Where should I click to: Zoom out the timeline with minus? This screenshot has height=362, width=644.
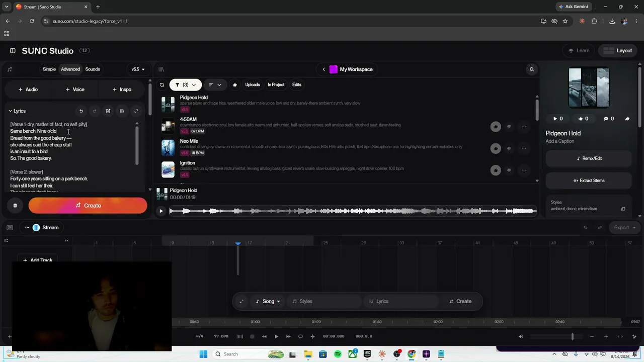point(592,336)
